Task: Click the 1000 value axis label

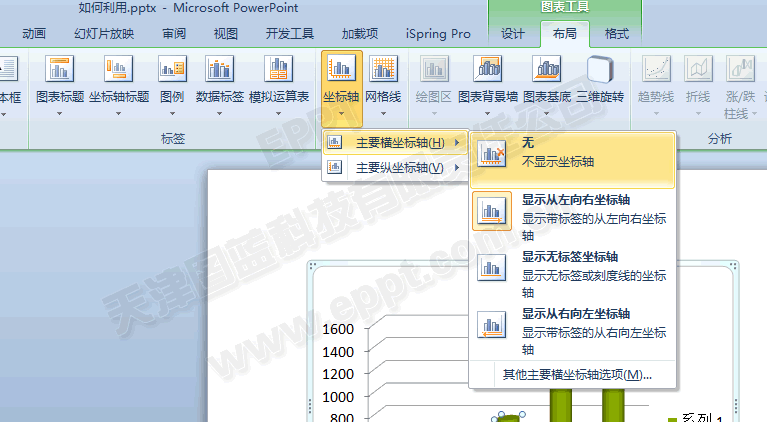Action: pos(338,397)
